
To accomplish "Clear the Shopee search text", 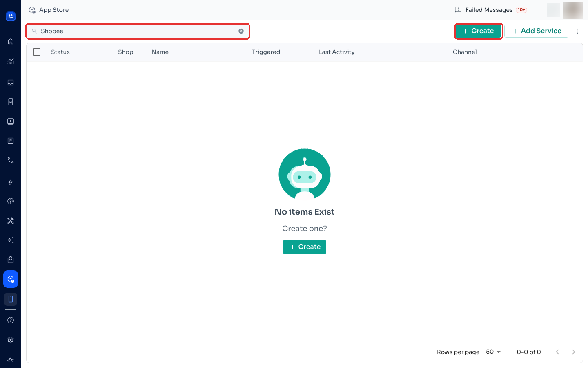I will point(241,31).
